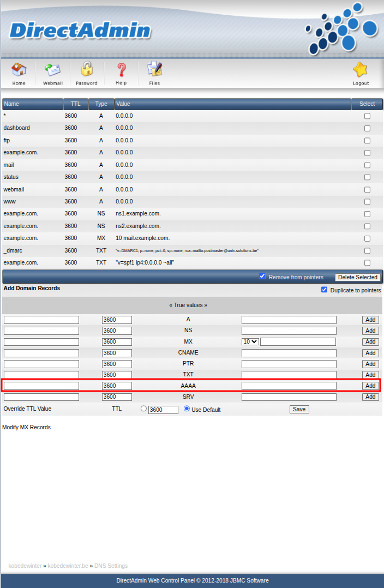This screenshot has width=384, height=588.
Task: Click Add for the MX record
Action: 370,341
